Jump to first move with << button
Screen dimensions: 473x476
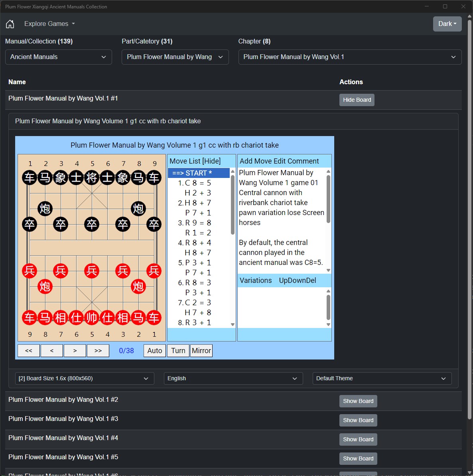(29, 351)
